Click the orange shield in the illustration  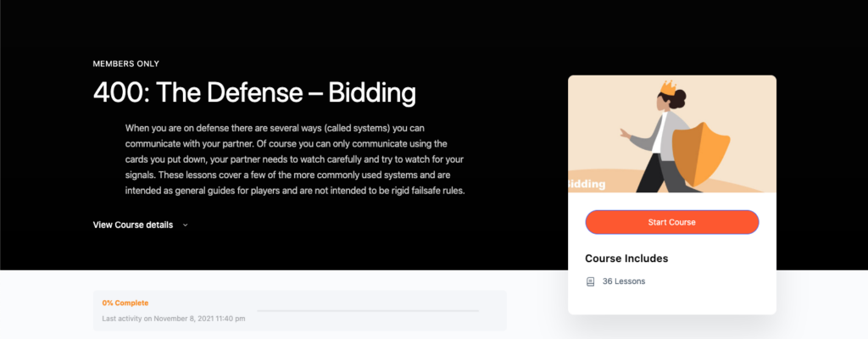701,154
